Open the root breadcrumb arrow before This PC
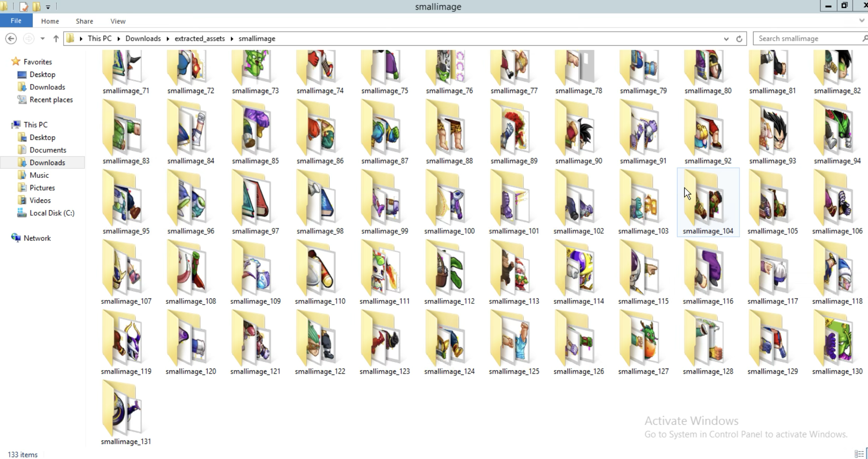Viewport: 868px width, 459px height. pyautogui.click(x=81, y=39)
